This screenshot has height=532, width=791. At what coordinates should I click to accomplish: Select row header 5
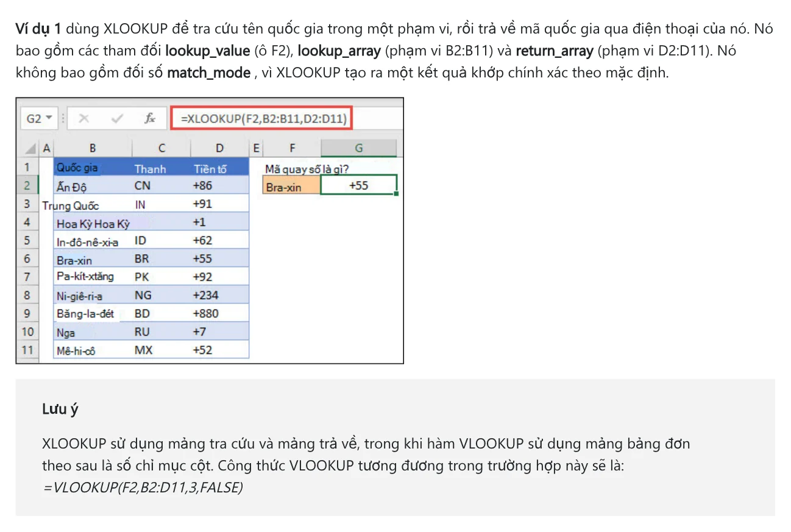[x=27, y=240]
